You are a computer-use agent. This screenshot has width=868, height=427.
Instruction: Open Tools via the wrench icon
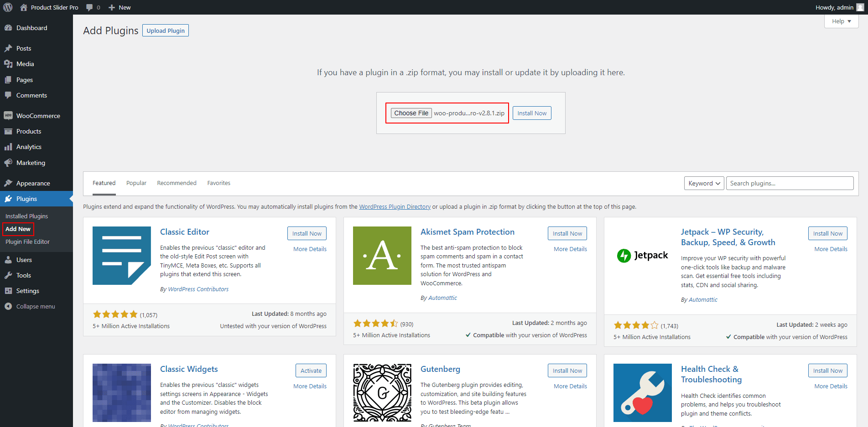[8, 275]
